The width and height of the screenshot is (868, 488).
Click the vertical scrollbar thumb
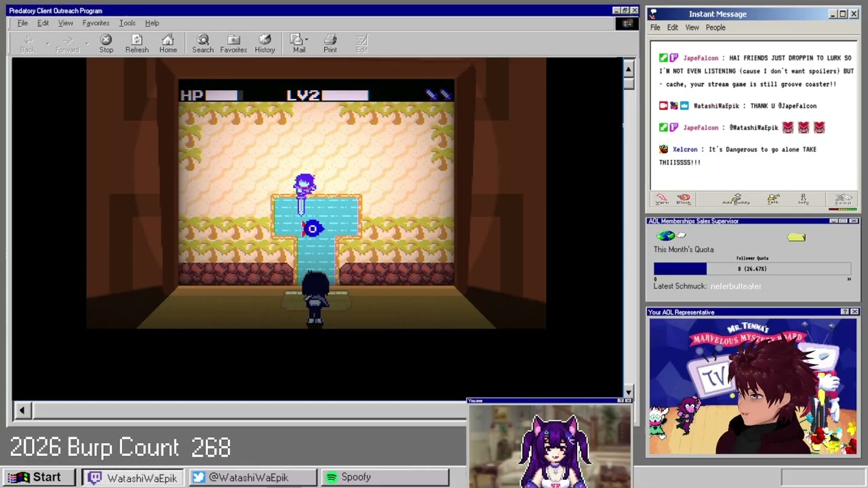(628, 83)
